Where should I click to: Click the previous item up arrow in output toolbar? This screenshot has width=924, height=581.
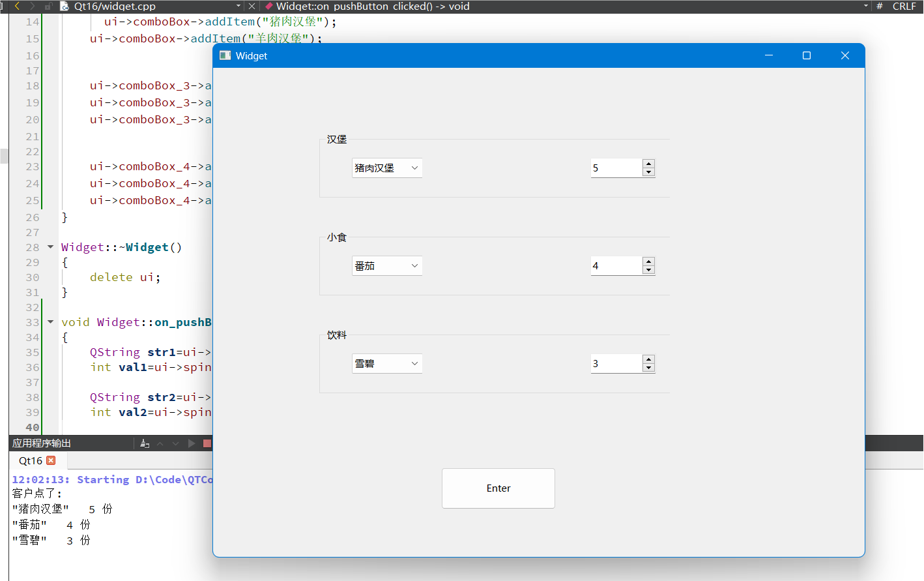[160, 443]
